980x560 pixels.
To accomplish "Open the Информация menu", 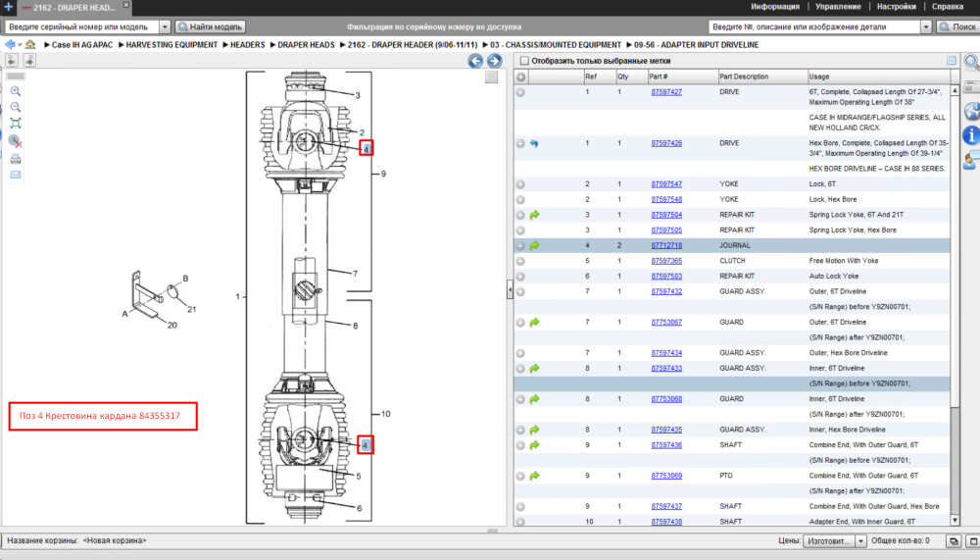I will [x=775, y=6].
